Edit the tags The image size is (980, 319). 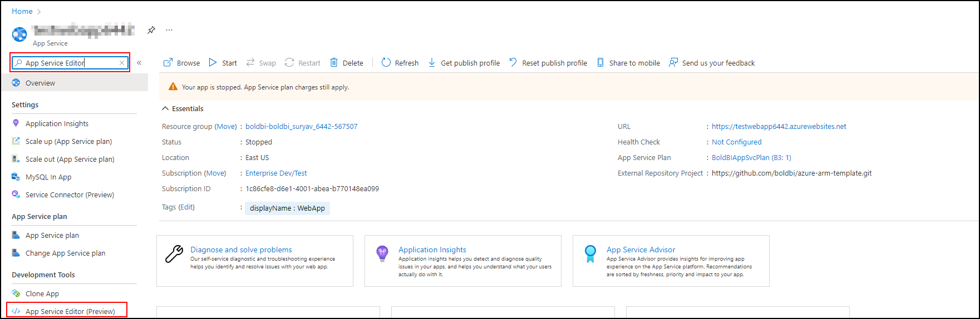tap(186, 207)
